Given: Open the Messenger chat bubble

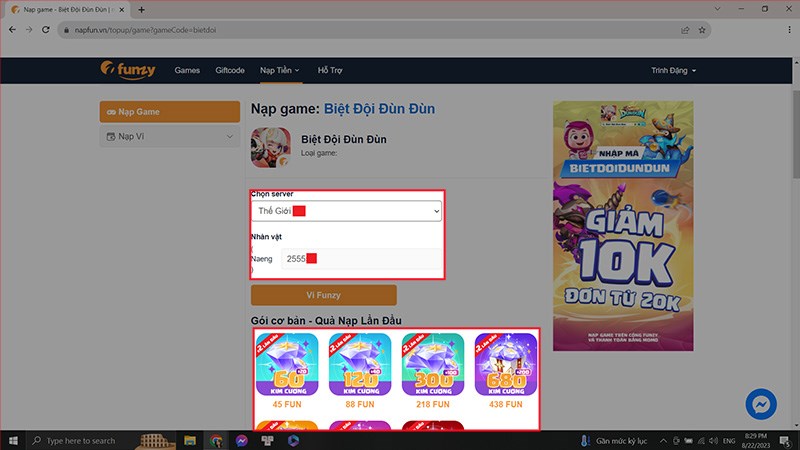Looking at the screenshot, I should pyautogui.click(x=761, y=405).
